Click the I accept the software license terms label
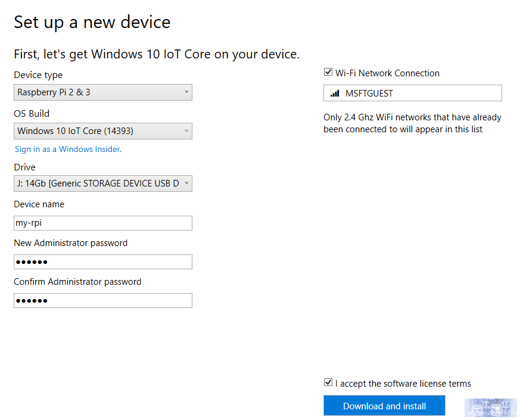This screenshot has width=520, height=420. [403, 384]
